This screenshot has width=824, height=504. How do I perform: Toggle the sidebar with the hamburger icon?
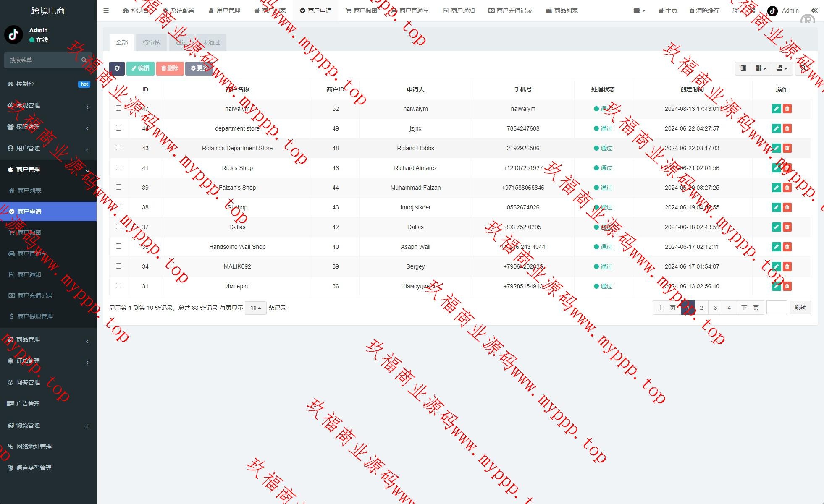click(x=106, y=10)
